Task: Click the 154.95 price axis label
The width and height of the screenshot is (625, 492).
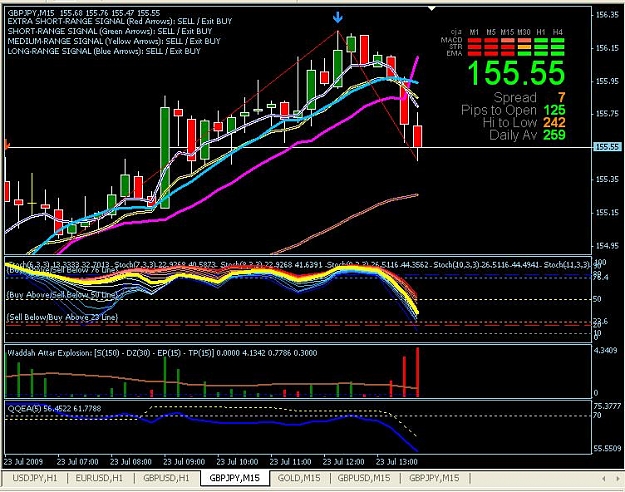Action: tap(608, 246)
